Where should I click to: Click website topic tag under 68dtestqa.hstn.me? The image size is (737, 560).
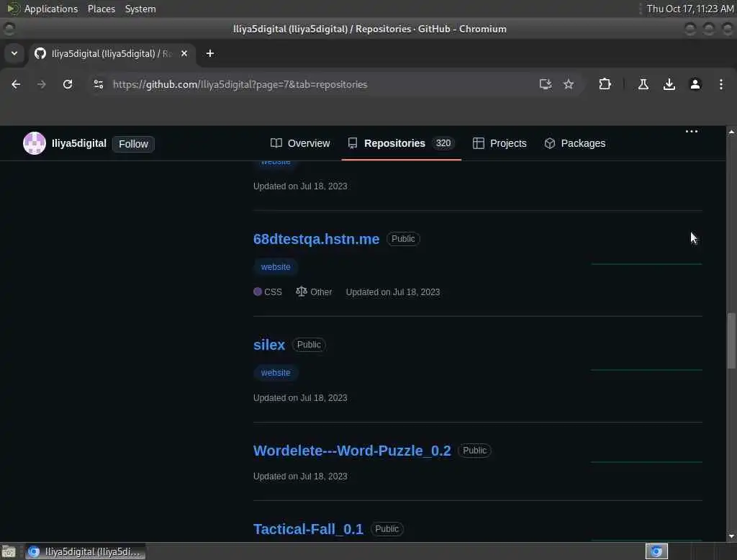pos(276,266)
